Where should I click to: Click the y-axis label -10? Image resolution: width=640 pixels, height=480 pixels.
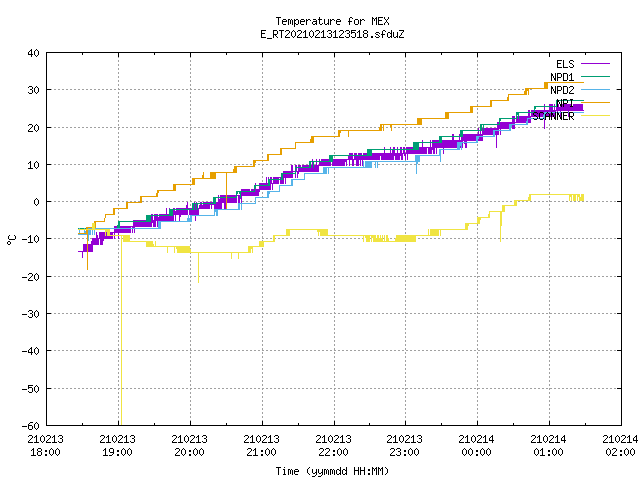pyautogui.click(x=30, y=239)
